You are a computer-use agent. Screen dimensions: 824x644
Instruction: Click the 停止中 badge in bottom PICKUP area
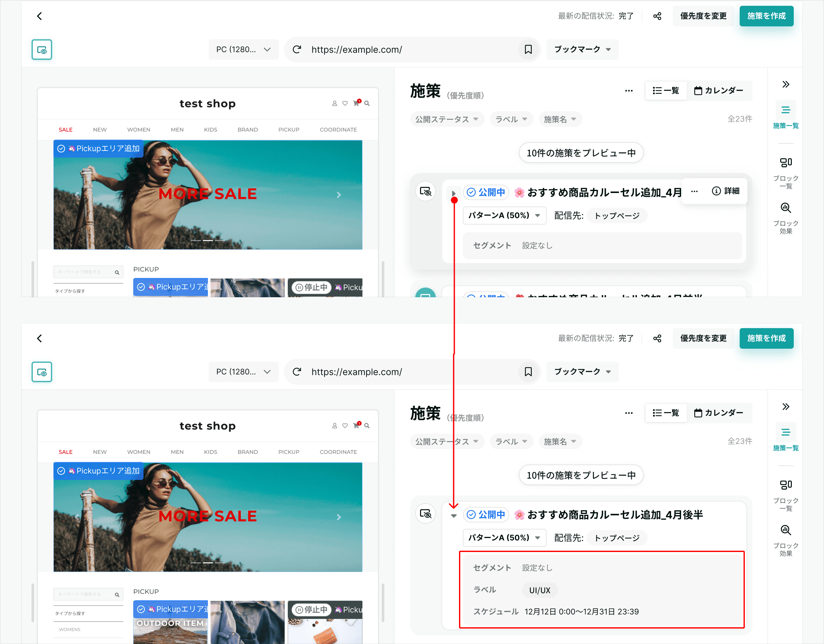[311, 610]
